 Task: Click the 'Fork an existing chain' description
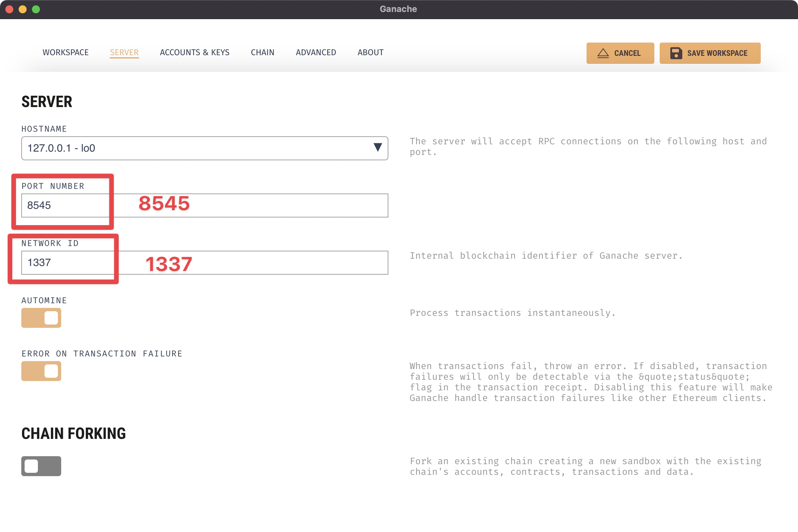tap(586, 466)
